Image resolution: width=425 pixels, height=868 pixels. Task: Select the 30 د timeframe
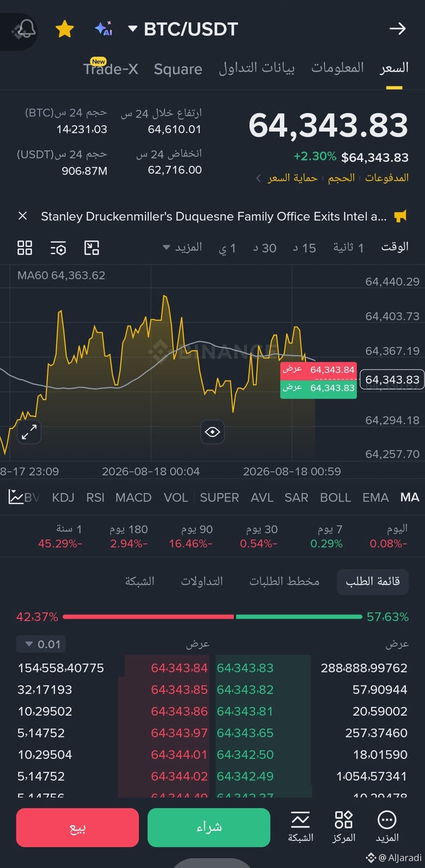point(264,248)
